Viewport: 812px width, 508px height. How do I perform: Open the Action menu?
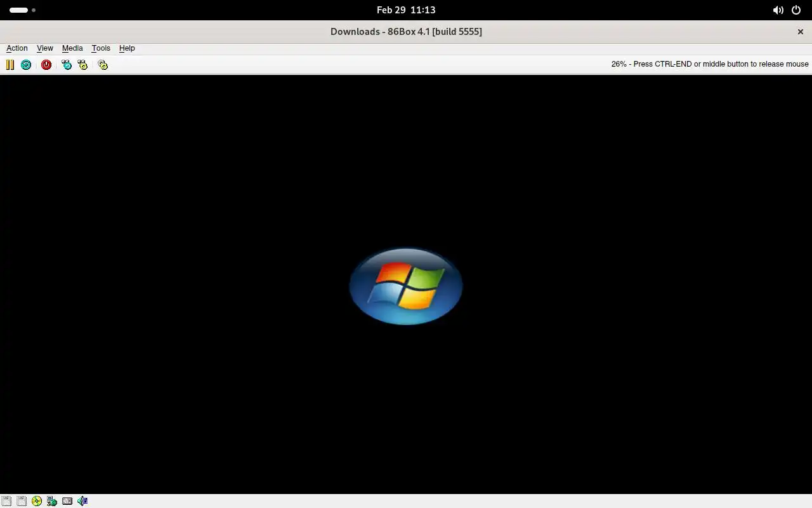[x=17, y=48]
